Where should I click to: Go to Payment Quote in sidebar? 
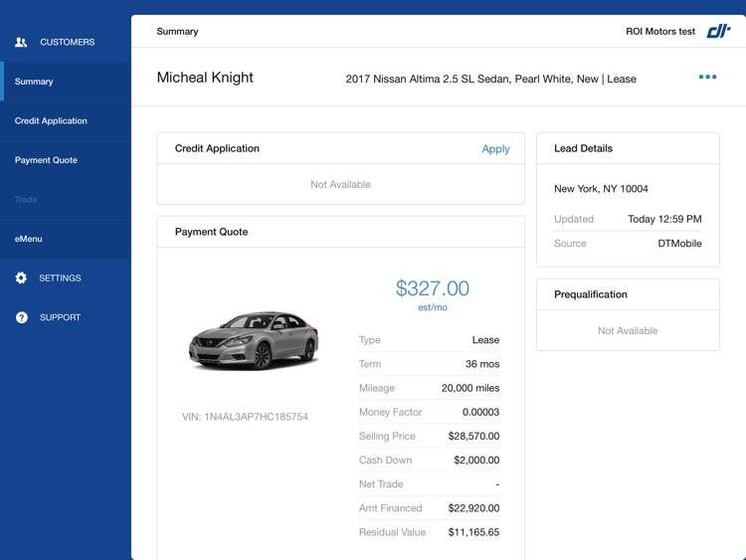(x=66, y=160)
